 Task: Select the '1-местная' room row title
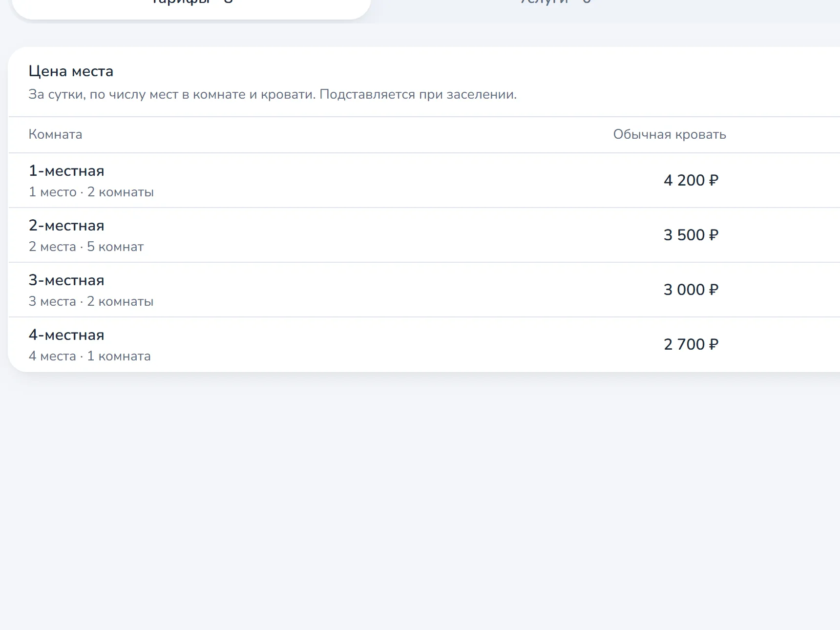(x=66, y=171)
